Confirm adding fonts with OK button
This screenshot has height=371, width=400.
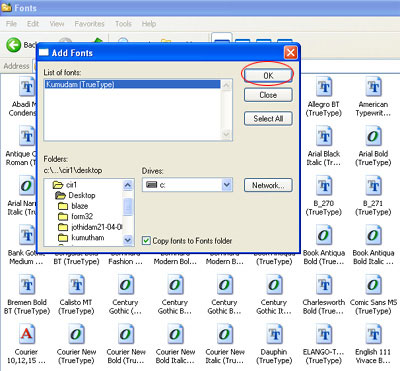pos(268,75)
